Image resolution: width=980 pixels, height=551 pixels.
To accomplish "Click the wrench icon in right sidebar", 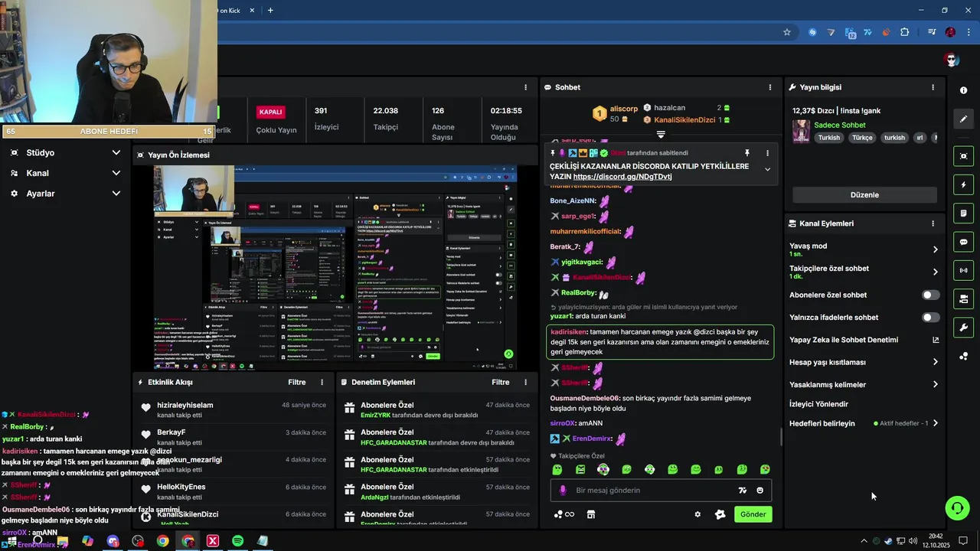I will (963, 328).
